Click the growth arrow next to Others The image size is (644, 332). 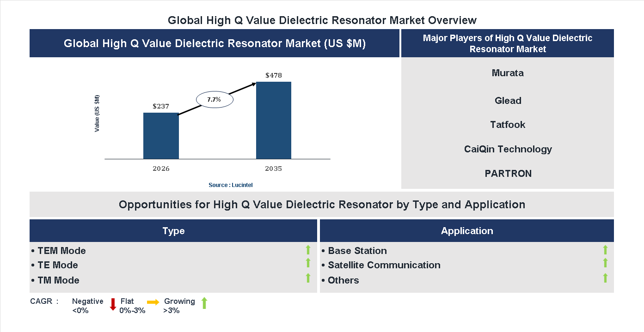[605, 279]
